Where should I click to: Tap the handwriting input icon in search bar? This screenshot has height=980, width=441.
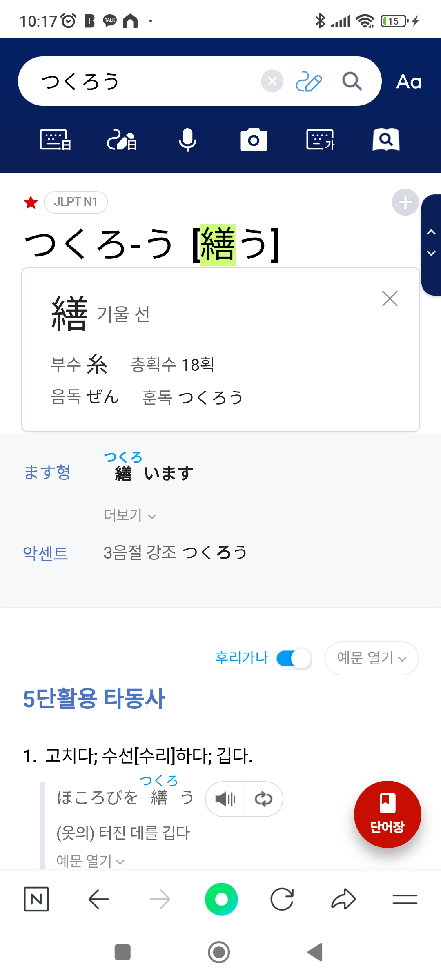309,81
